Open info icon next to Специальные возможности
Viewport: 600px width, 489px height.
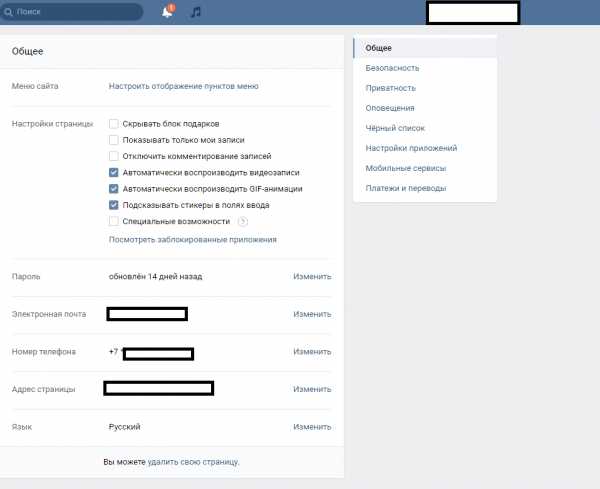tap(243, 222)
